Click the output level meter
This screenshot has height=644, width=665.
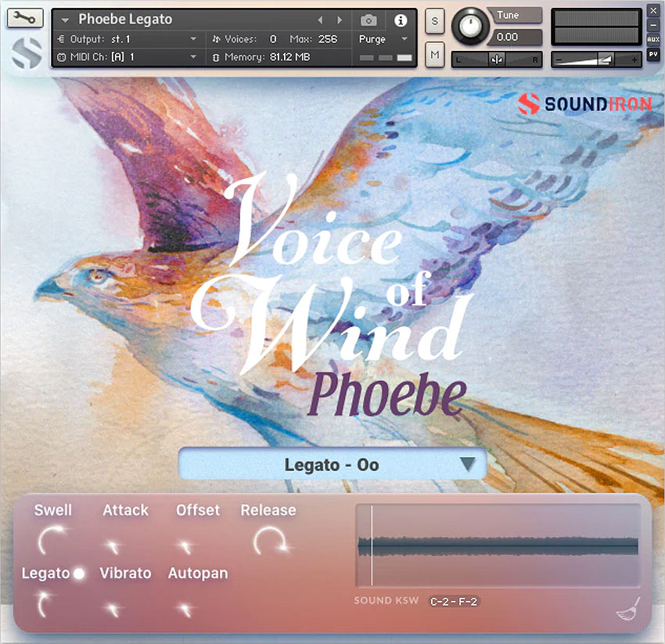pyautogui.click(x=596, y=27)
